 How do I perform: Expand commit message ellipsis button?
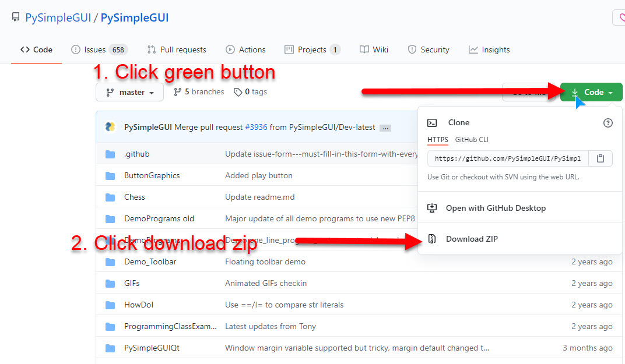(385, 128)
